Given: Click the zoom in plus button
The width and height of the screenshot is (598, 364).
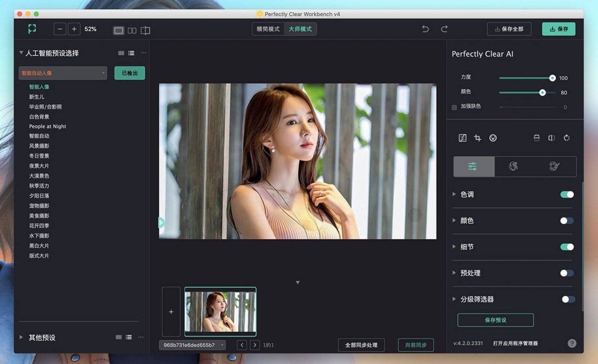Looking at the screenshot, I should point(74,29).
